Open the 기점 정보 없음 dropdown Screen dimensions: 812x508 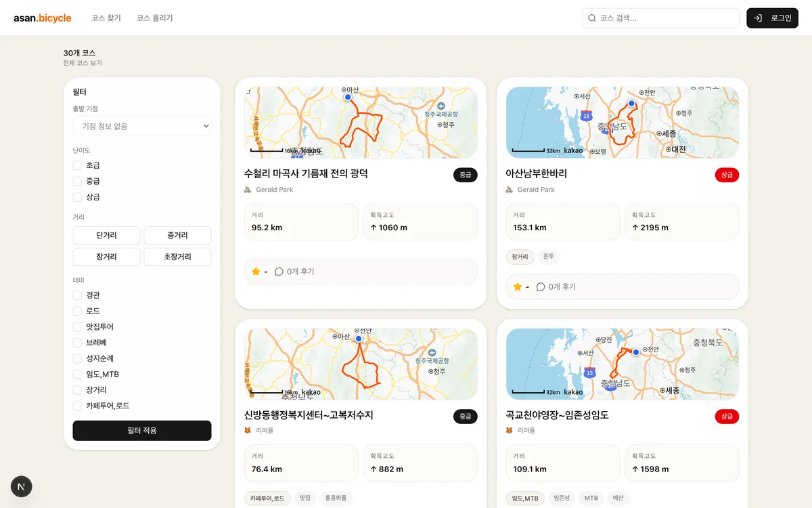coord(142,126)
